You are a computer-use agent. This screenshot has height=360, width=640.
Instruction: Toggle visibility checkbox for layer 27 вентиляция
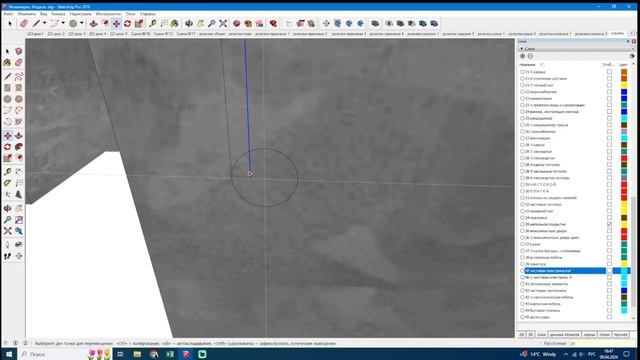(x=609, y=138)
